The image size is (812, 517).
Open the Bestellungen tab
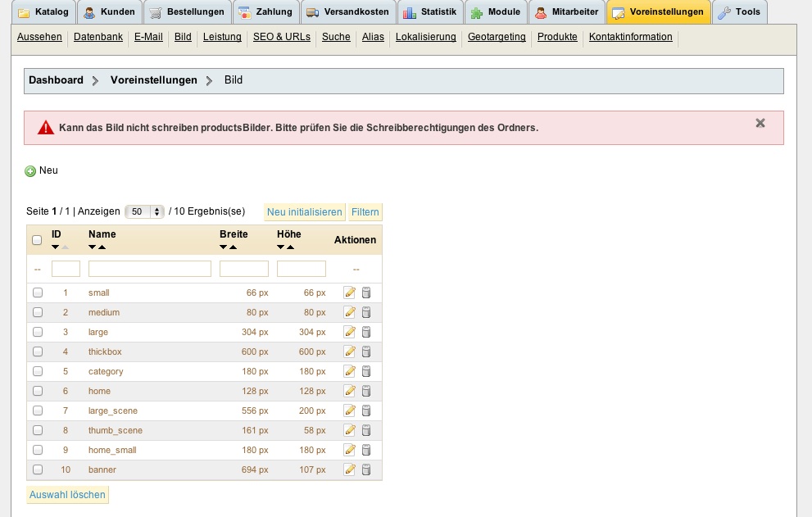click(188, 12)
